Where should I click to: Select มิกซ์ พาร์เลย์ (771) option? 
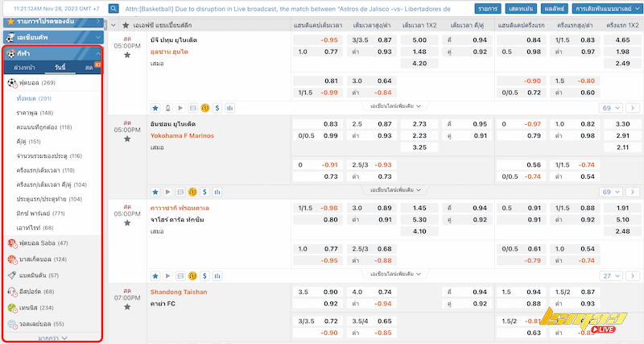[x=41, y=213]
